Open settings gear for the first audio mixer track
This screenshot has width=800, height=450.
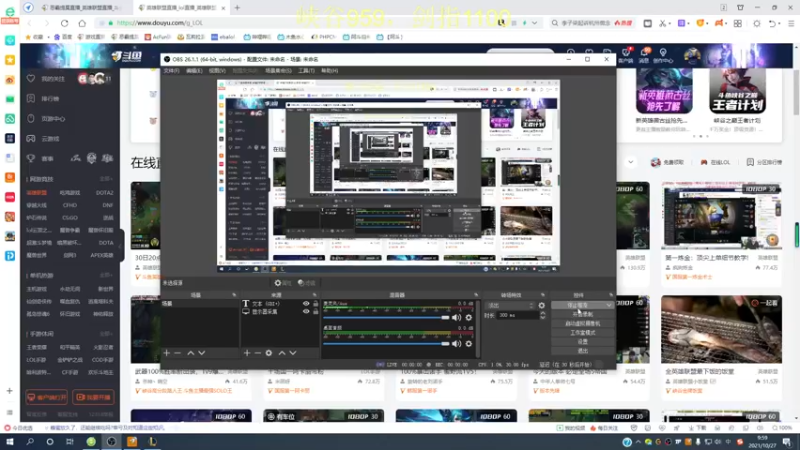[468, 317]
